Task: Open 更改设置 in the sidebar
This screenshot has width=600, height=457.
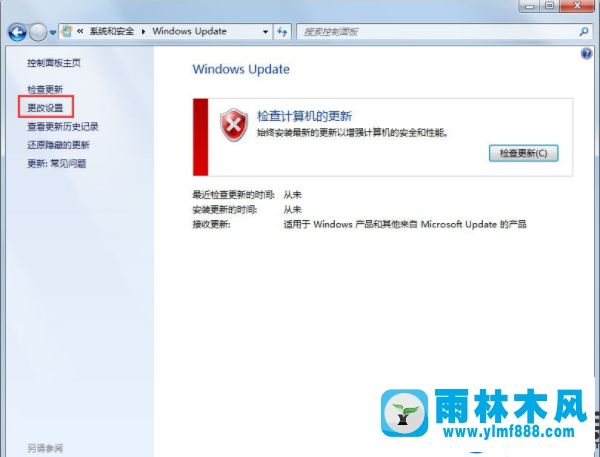Action: click(x=45, y=108)
